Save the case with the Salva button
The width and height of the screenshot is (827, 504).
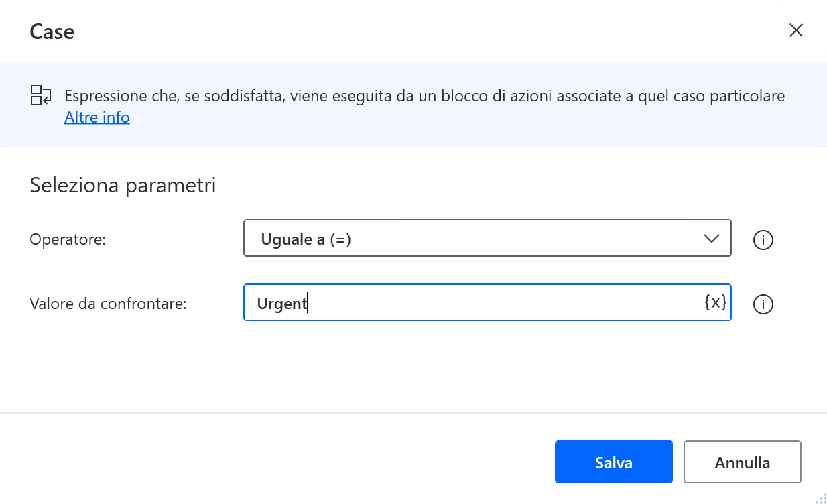point(613,462)
